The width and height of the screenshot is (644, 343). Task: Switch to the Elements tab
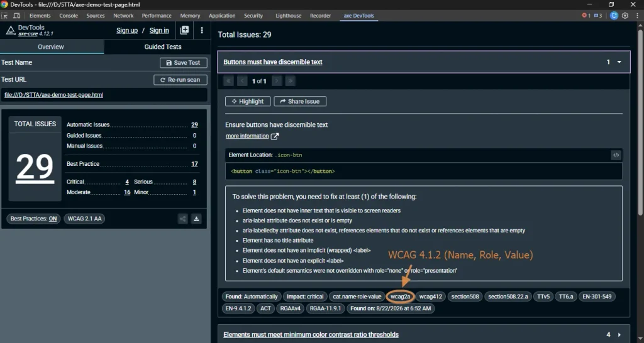click(x=40, y=16)
